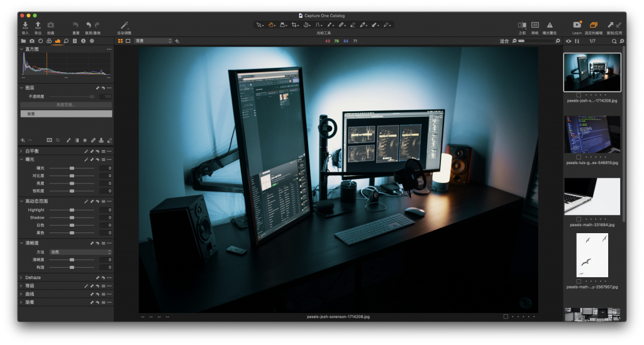Image resolution: width=644 pixels, height=345 pixels.
Task: Click the 选定的编辑 orange icon
Action: (x=594, y=25)
